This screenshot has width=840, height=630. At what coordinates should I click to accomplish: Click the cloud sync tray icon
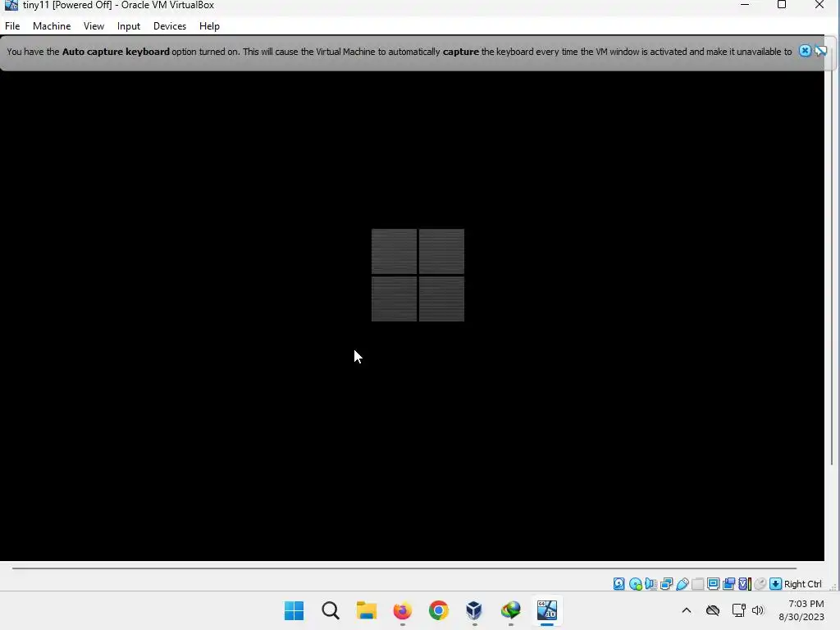713,610
